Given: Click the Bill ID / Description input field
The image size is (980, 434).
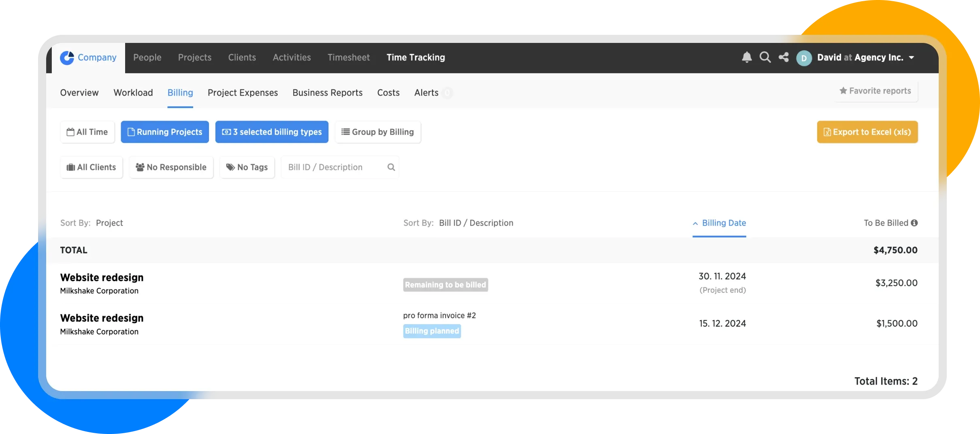Looking at the screenshot, I should coord(334,167).
